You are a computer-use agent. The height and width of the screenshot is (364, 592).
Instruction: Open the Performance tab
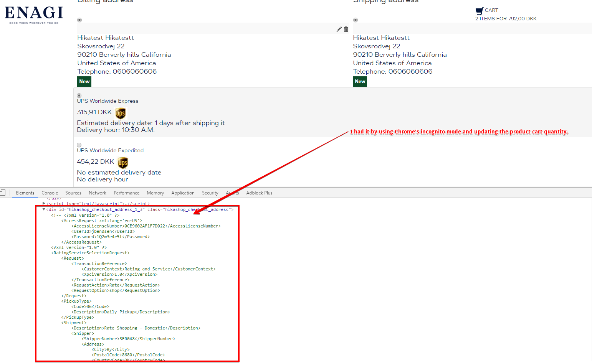(x=127, y=193)
